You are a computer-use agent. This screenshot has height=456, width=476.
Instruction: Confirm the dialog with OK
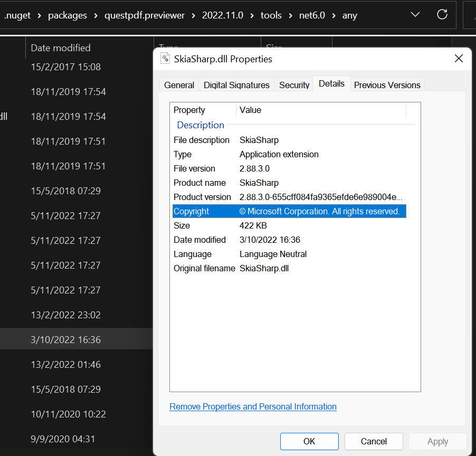(x=309, y=441)
